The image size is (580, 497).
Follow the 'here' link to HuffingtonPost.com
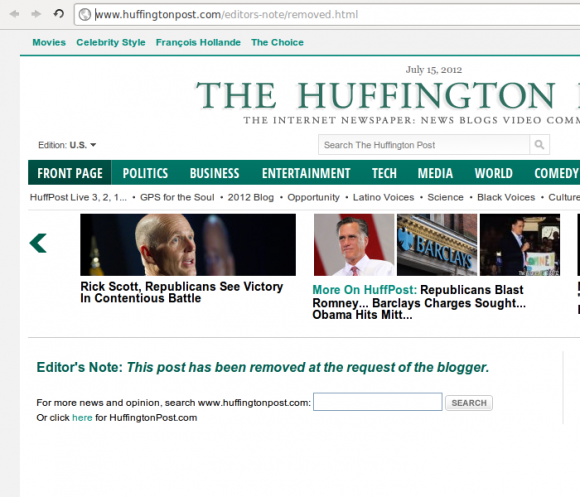coord(82,418)
